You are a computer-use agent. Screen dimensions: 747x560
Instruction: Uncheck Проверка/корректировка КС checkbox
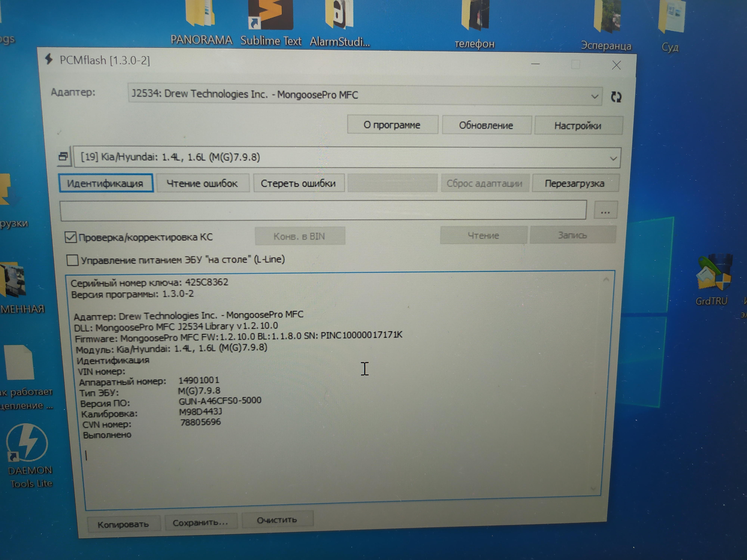[x=71, y=237]
